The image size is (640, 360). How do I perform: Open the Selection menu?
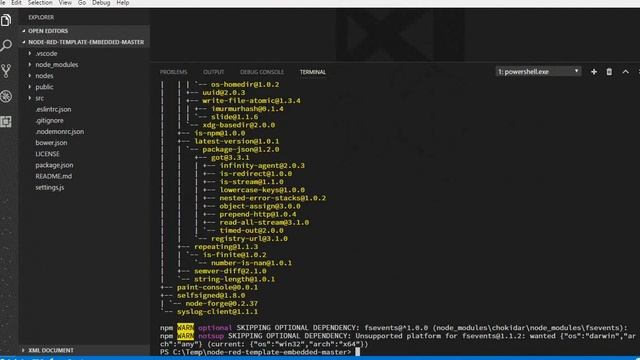[x=40, y=3]
